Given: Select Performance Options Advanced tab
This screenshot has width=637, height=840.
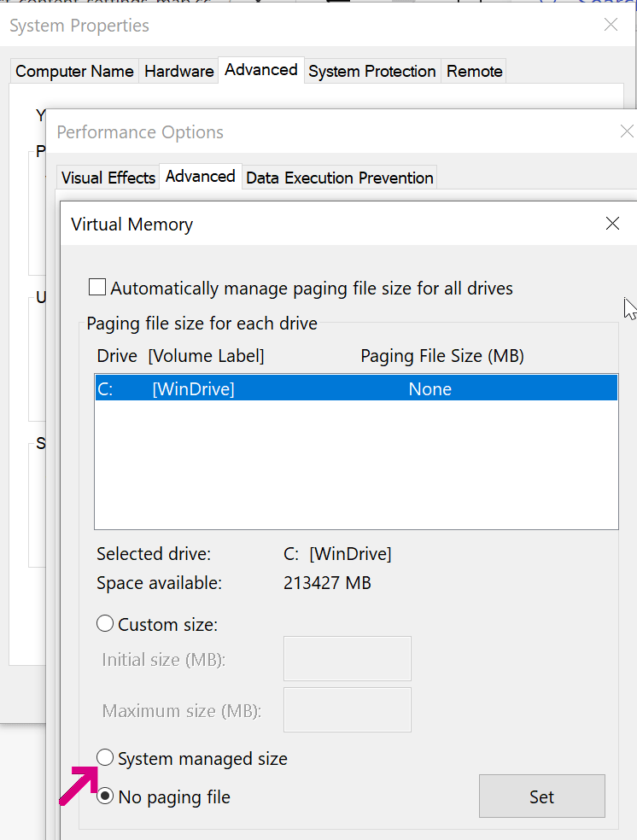Looking at the screenshot, I should pos(200,177).
